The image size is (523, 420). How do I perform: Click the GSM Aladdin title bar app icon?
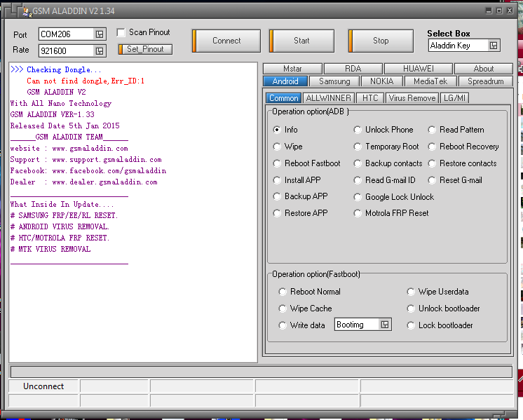pyautogui.click(x=27, y=12)
